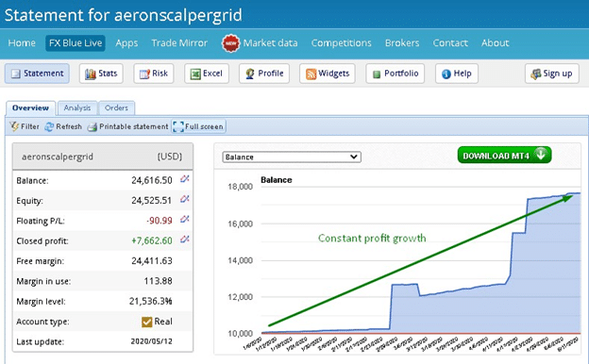Viewport: 589px width, 364px height.
Task: Click the 18,000 y-axis label
Action: click(241, 187)
